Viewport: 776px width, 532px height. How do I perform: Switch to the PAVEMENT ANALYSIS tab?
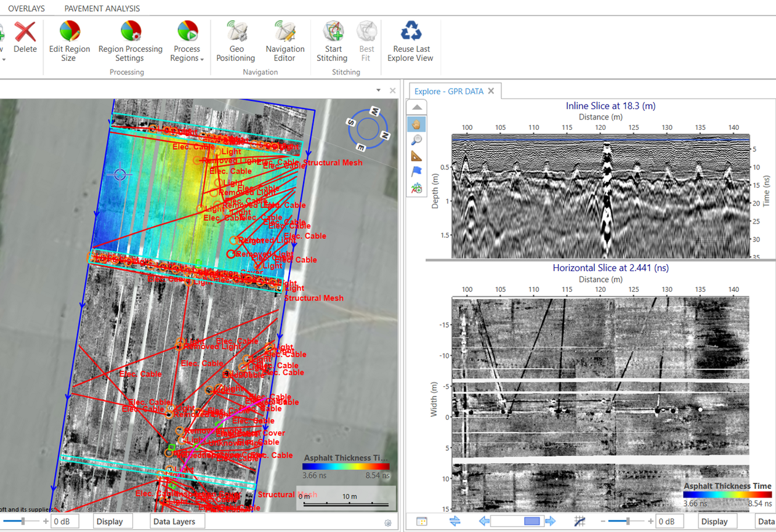(102, 8)
